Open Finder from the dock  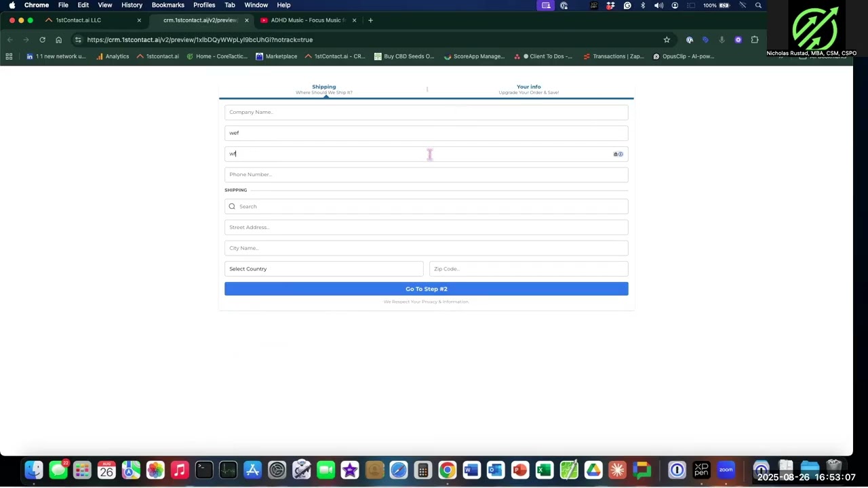(x=33, y=470)
